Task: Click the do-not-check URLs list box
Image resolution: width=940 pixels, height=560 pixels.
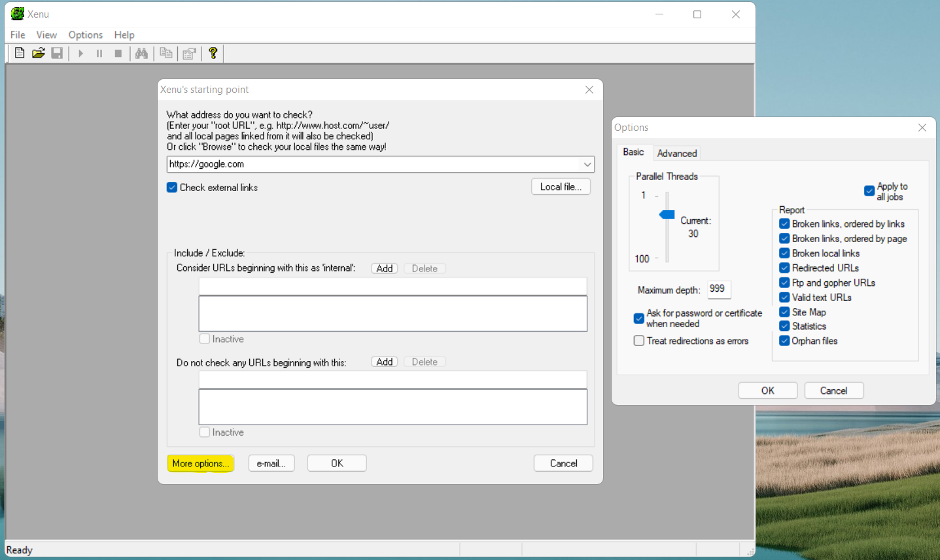Action: (392, 407)
